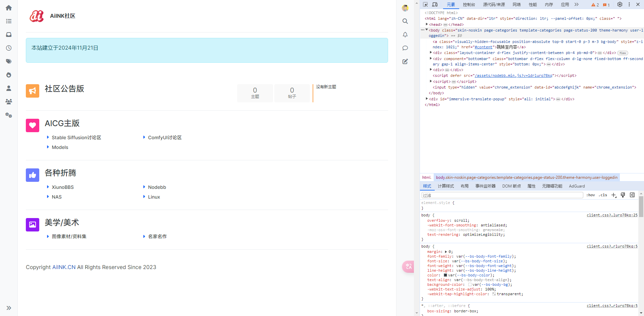Switch to the 内存 tab
The height and width of the screenshot is (316, 644).
(549, 4)
